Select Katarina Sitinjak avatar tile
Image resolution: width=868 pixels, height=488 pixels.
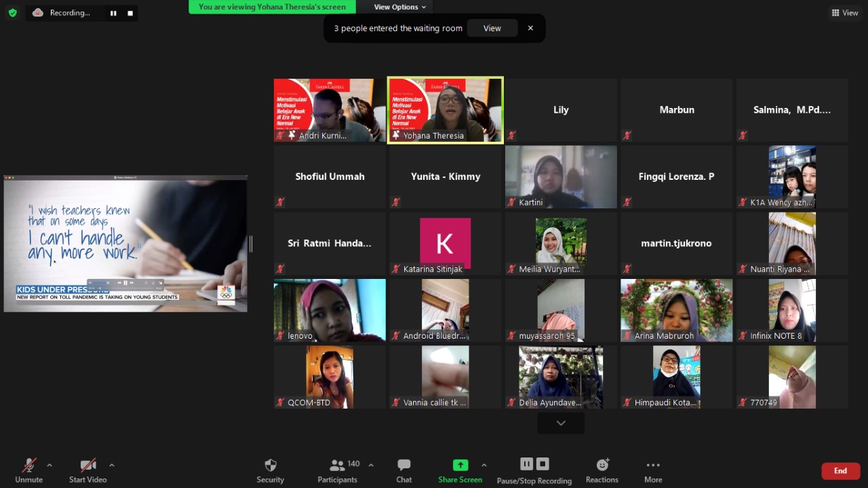point(446,243)
